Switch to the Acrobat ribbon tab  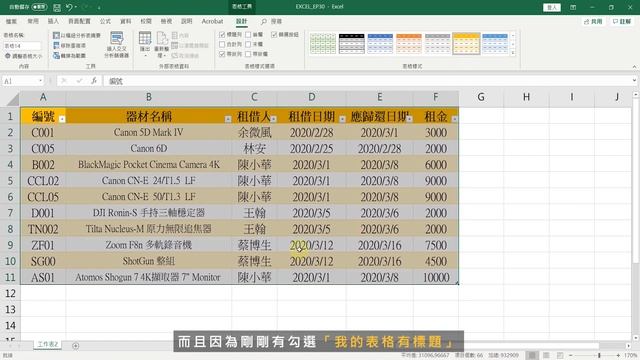click(212, 21)
